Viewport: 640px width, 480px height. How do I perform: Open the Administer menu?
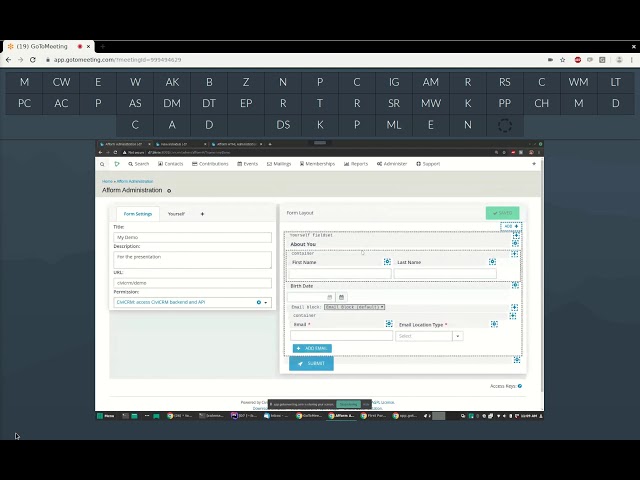click(x=392, y=164)
